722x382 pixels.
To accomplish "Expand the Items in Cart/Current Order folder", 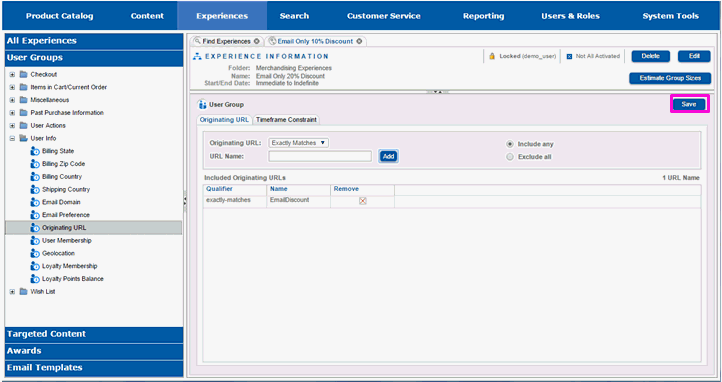I will coord(12,87).
